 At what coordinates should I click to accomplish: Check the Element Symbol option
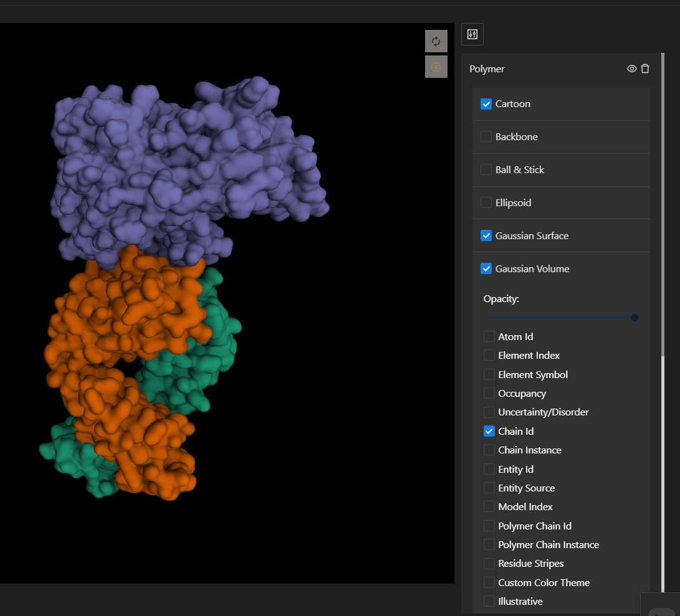(489, 374)
